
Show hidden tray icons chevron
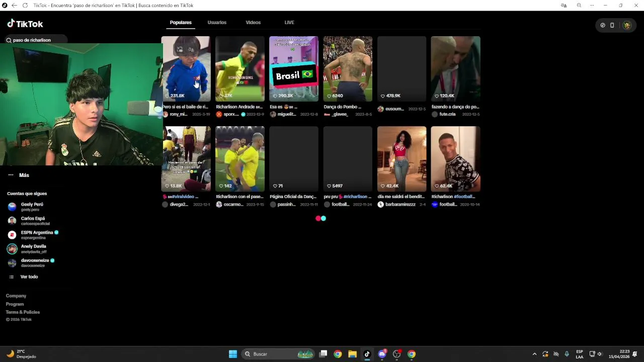tap(534, 354)
